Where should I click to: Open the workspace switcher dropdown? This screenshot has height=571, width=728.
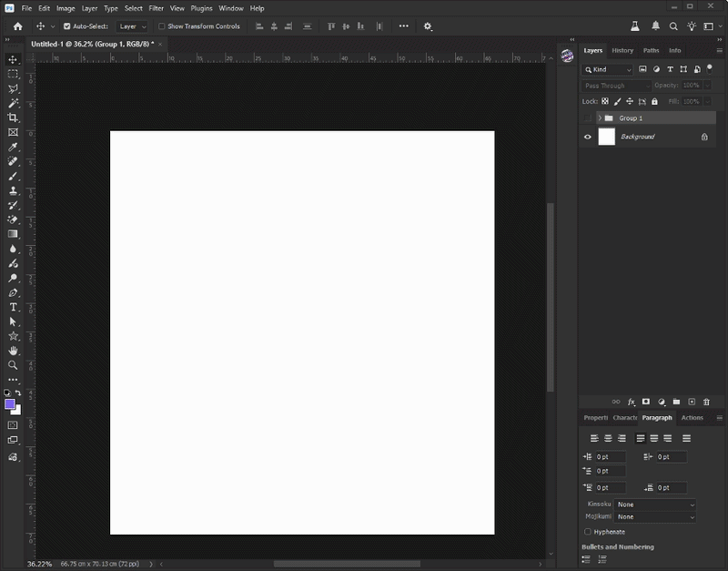coord(713,26)
